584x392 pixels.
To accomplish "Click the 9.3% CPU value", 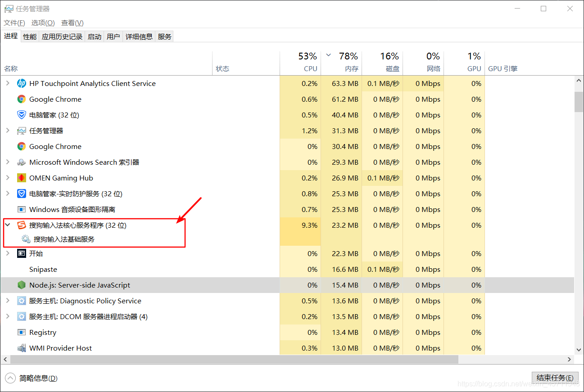I will click(x=309, y=225).
